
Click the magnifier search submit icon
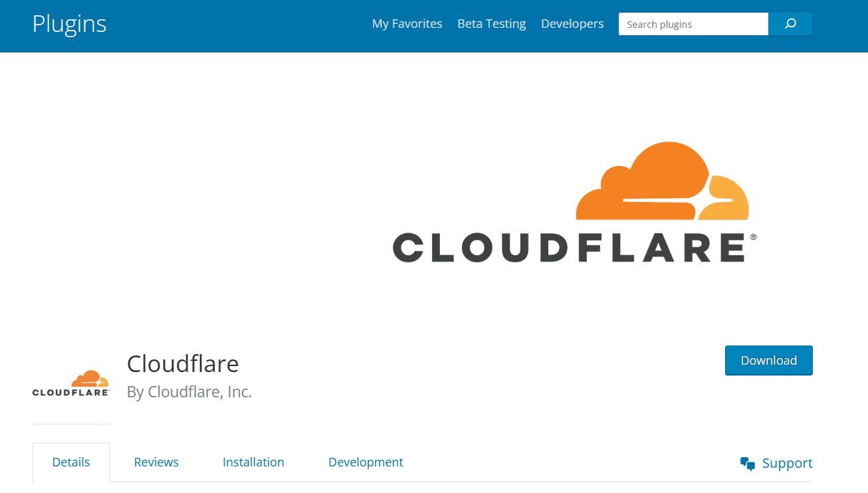(x=790, y=24)
